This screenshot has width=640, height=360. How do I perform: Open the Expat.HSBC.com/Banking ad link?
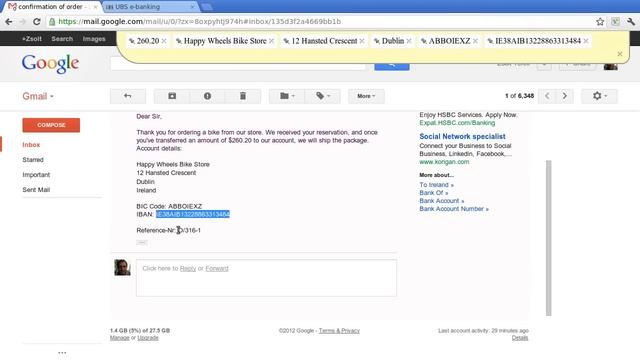point(457,123)
